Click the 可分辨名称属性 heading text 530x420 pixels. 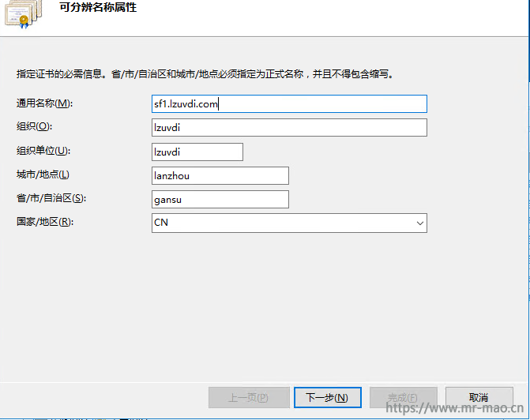pos(98,7)
